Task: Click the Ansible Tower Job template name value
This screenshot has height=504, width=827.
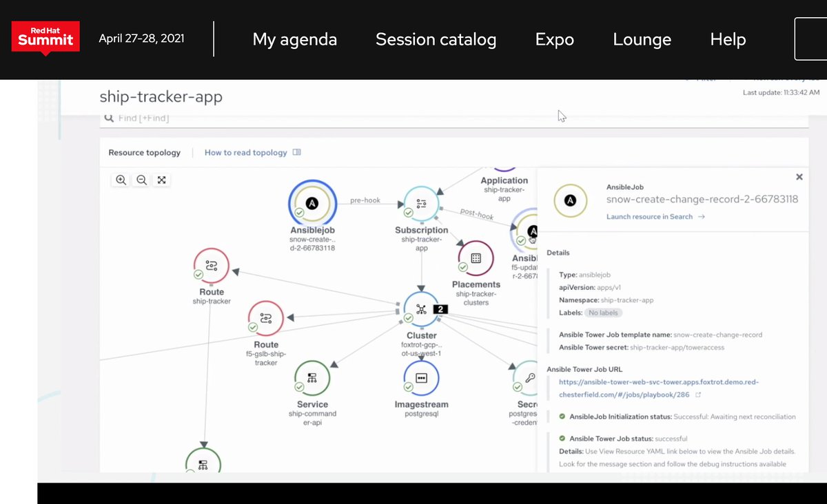Action: [x=717, y=335]
